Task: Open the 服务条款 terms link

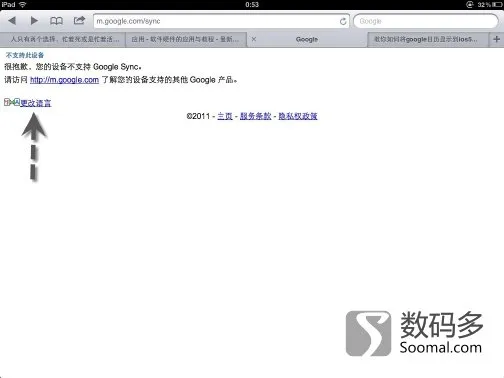Action: pos(255,116)
